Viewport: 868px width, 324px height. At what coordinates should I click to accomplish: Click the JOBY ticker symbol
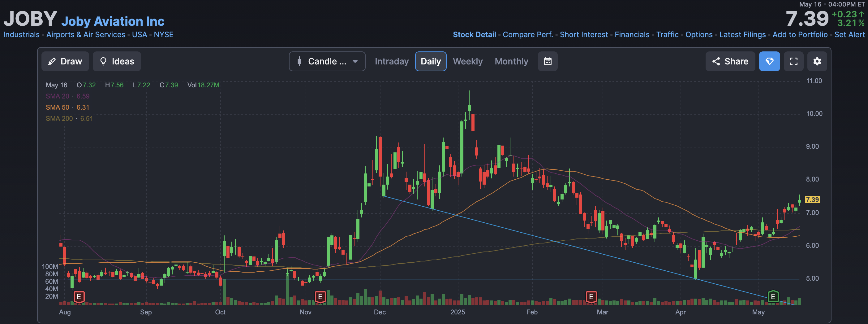point(30,19)
